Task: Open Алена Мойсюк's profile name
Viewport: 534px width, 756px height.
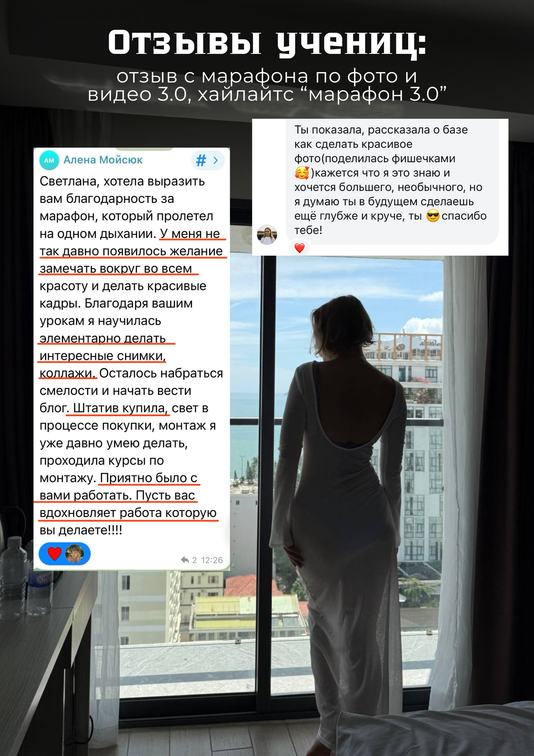Action: 103,160
